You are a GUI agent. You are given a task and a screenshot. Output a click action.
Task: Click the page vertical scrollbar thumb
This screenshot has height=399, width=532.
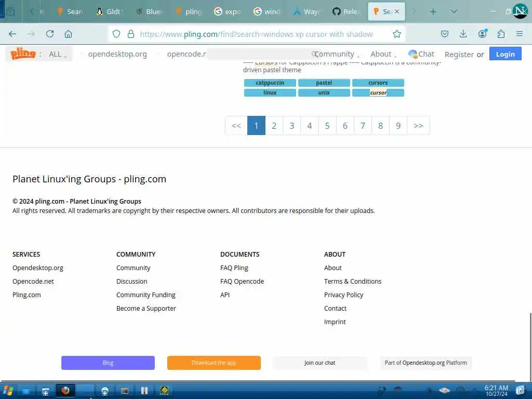pos(530,346)
